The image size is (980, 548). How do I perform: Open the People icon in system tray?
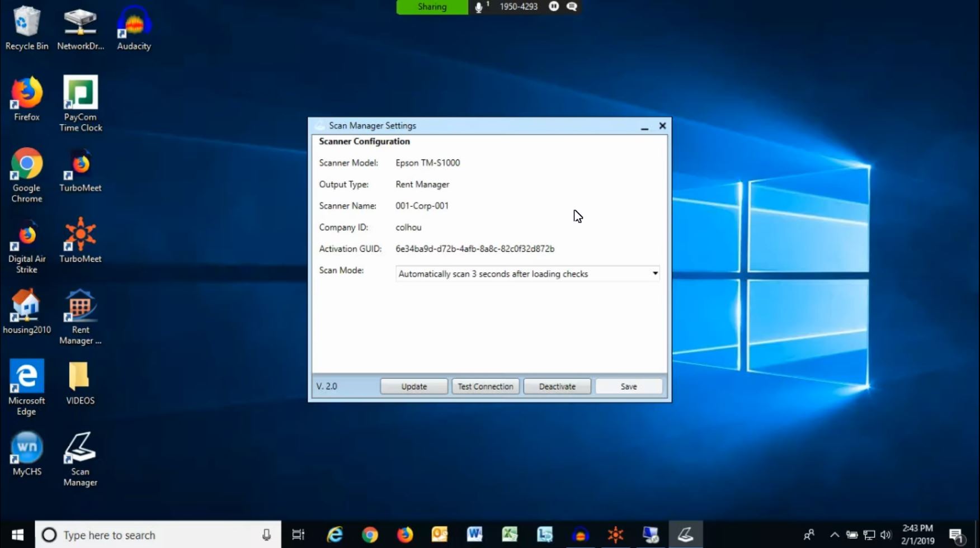pos(809,535)
